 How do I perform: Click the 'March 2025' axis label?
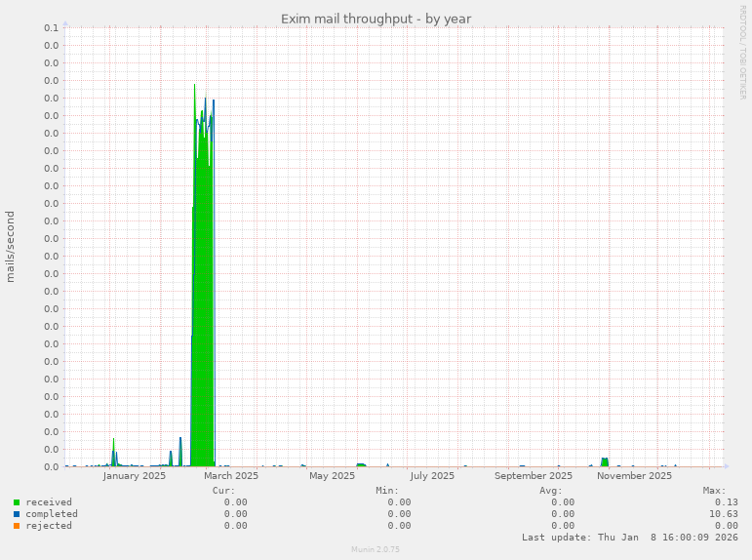(x=231, y=475)
